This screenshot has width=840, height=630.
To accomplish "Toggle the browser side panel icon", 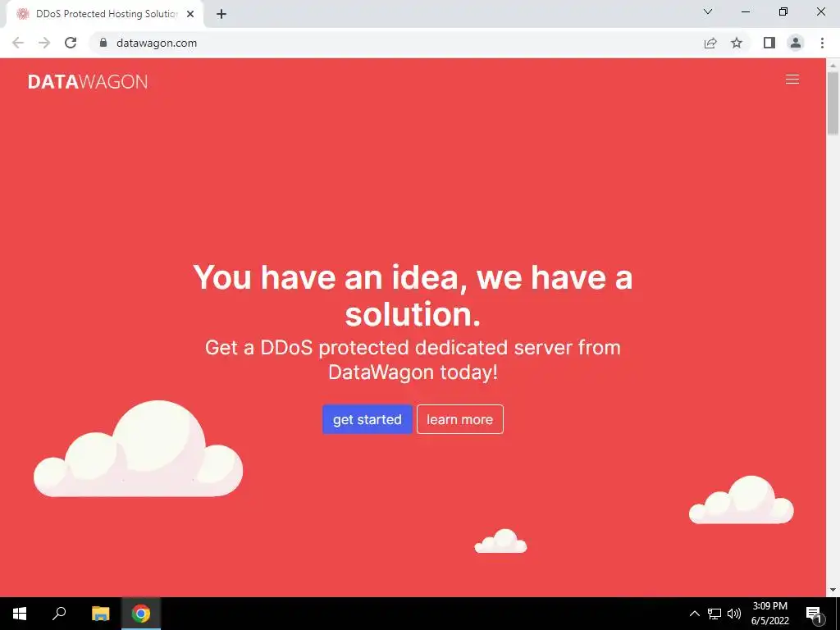I will (769, 43).
